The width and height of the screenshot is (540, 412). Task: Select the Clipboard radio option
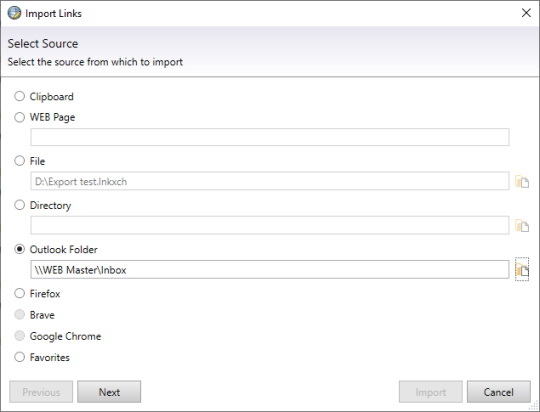(x=20, y=96)
